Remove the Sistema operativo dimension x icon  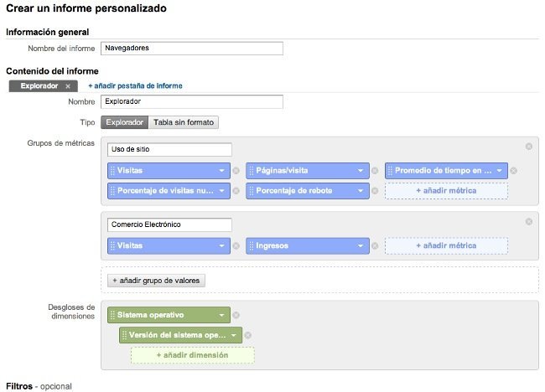click(x=236, y=316)
